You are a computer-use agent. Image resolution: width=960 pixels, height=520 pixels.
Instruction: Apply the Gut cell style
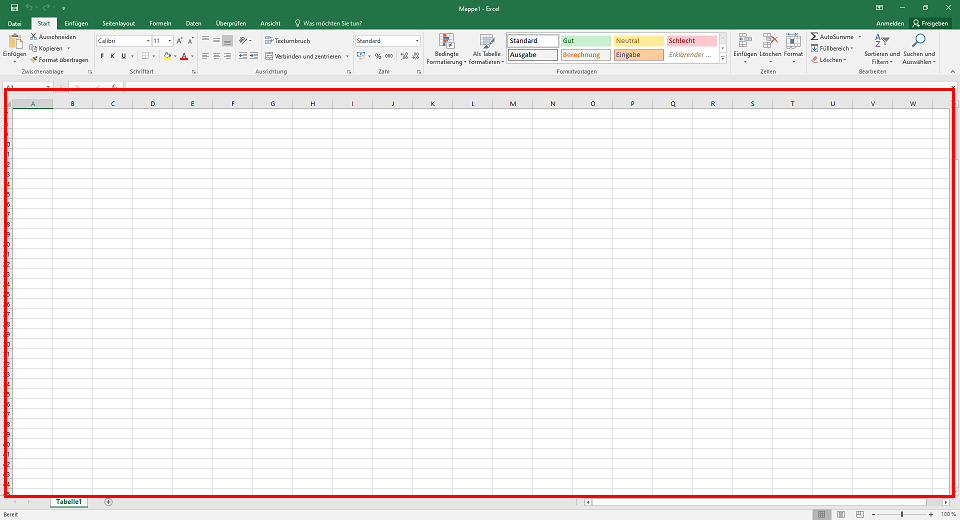point(585,40)
